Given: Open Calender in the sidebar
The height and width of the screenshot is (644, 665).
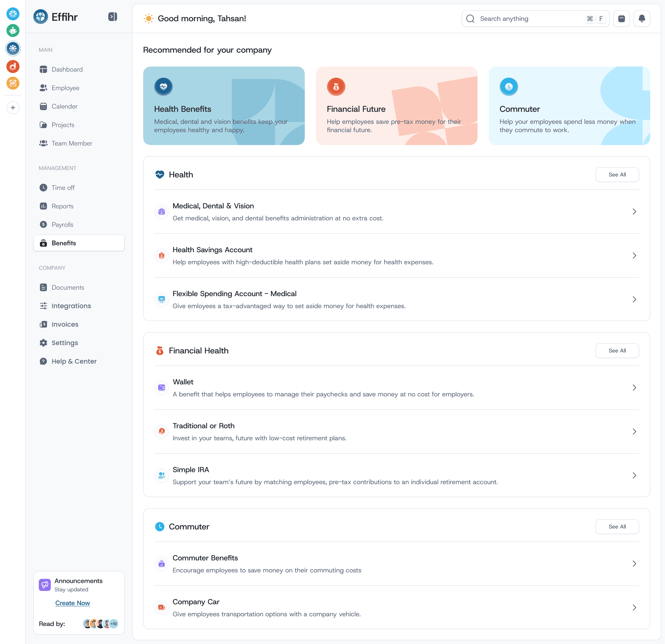Looking at the screenshot, I should (79, 106).
